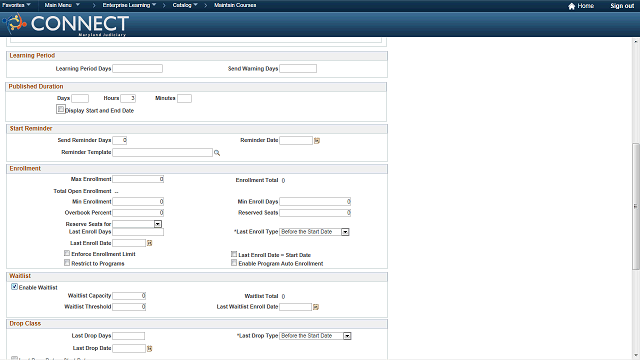Screen dimensions: 640x360
Task: Click the Min Enrollment field
Action: point(138,202)
